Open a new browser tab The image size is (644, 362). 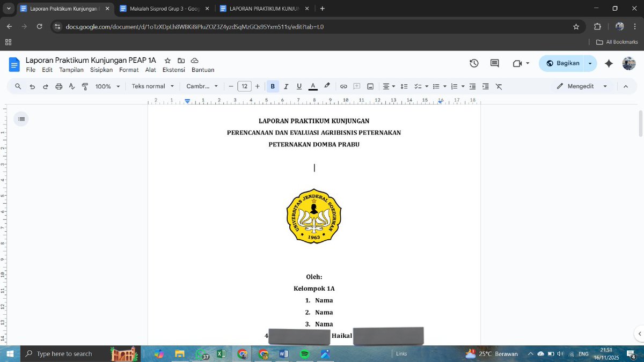322,9
